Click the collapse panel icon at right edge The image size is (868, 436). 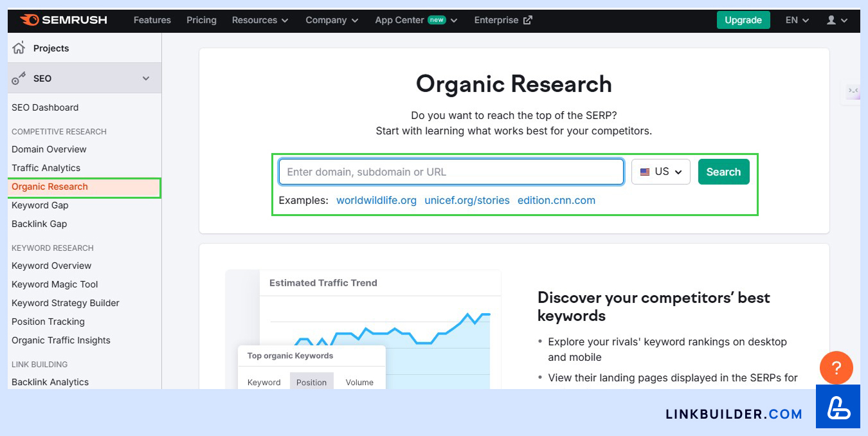click(x=853, y=91)
